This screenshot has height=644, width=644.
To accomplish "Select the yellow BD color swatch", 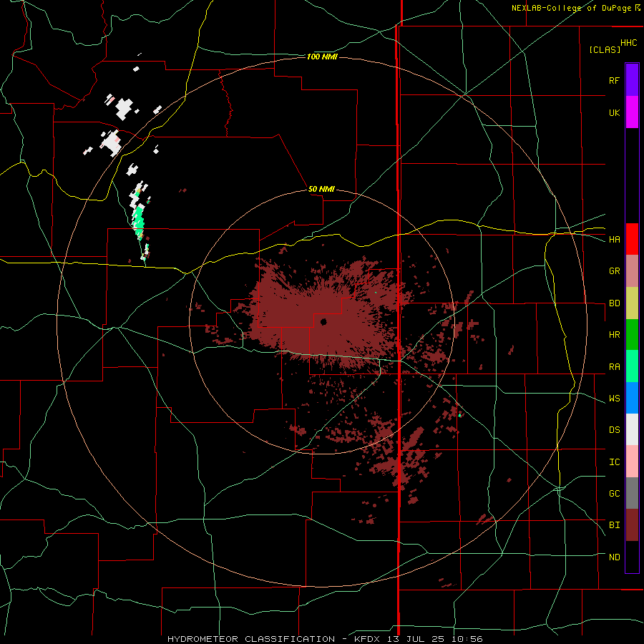I will [x=632, y=303].
